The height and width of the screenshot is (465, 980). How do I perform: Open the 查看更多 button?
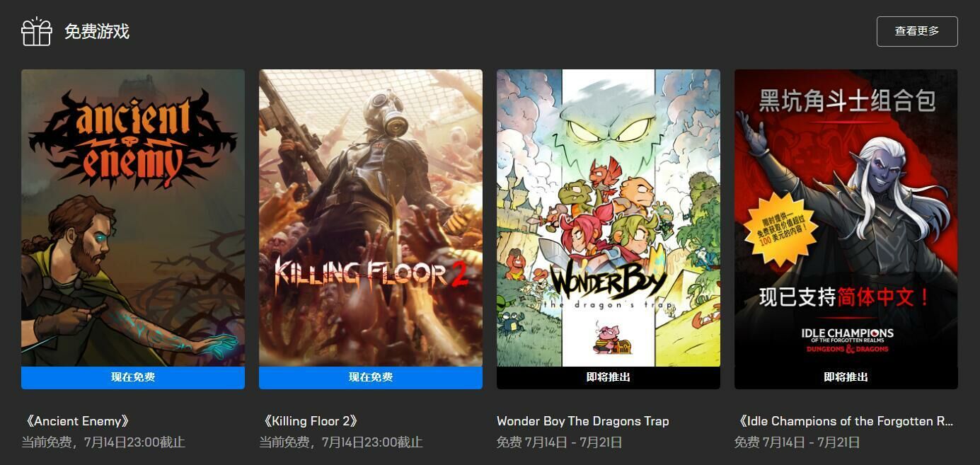(917, 31)
